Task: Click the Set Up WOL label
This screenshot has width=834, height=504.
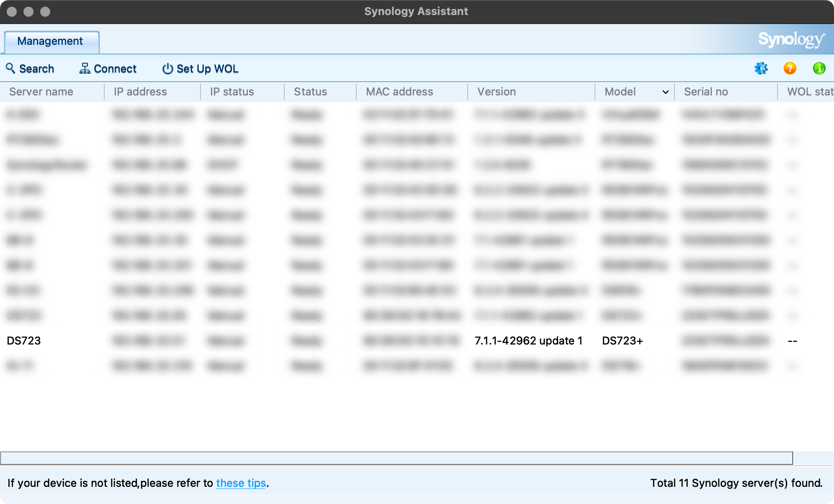Action: pos(208,69)
